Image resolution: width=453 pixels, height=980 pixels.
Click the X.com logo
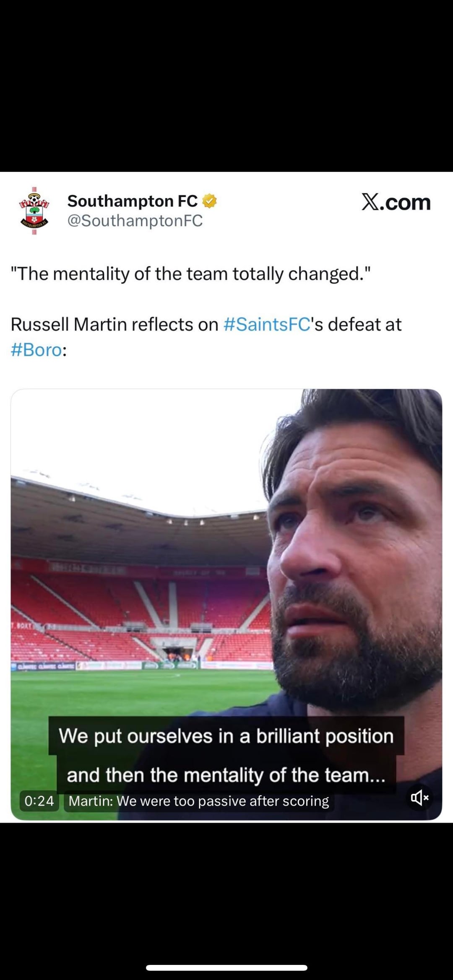(x=396, y=203)
